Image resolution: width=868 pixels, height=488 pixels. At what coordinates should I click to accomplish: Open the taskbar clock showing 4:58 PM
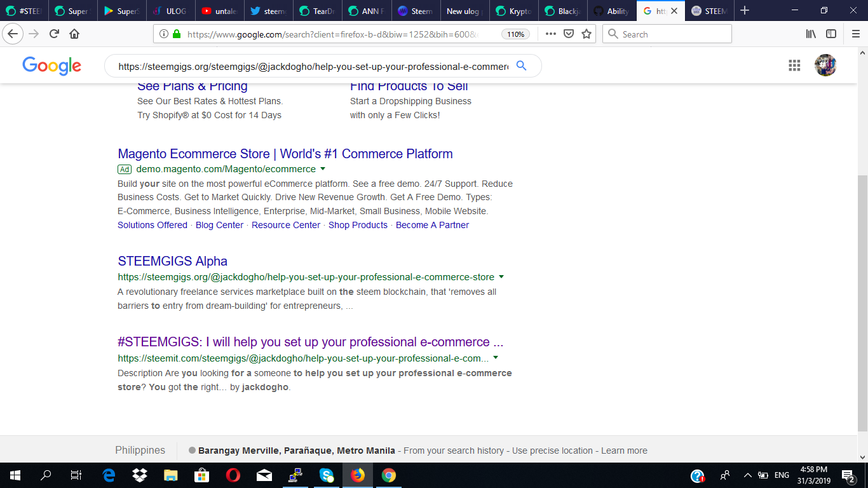point(813,475)
